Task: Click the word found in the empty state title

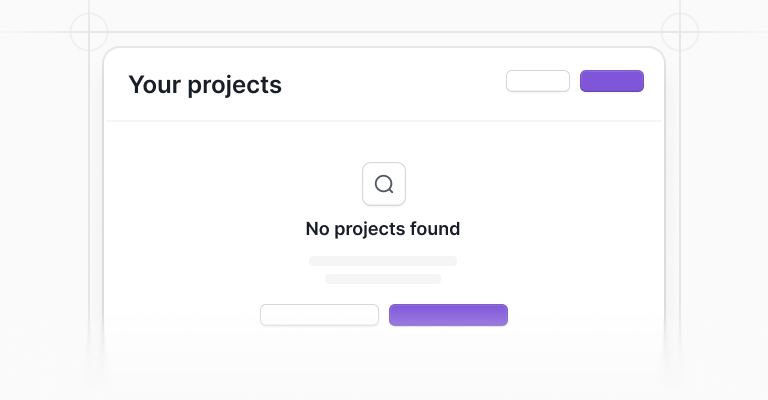Action: [x=435, y=229]
